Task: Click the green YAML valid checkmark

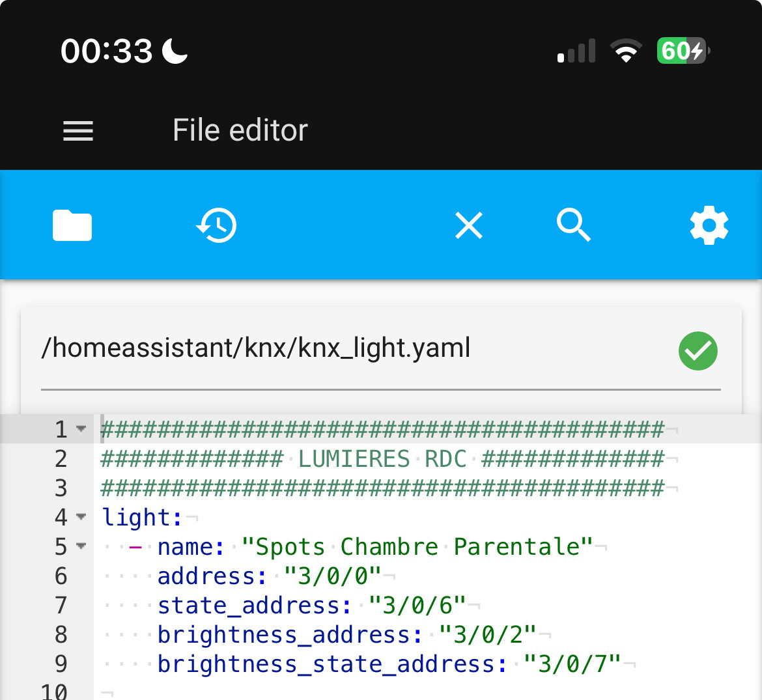Action: [x=698, y=351]
